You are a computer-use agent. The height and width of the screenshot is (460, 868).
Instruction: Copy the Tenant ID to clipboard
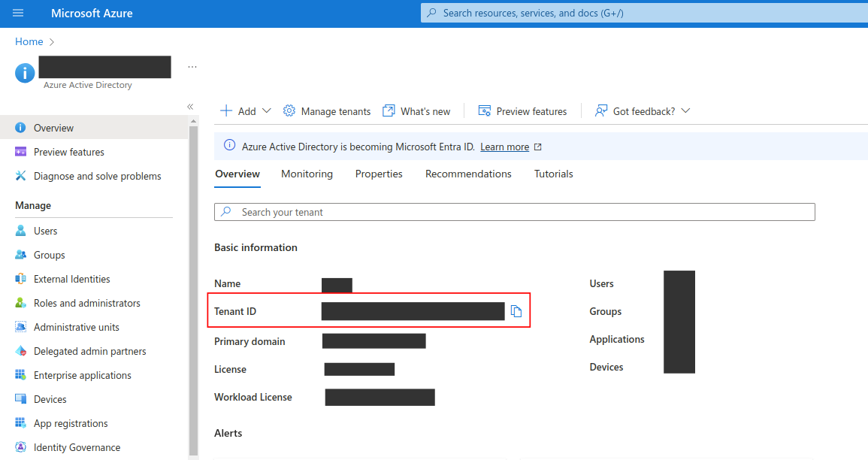coord(516,311)
